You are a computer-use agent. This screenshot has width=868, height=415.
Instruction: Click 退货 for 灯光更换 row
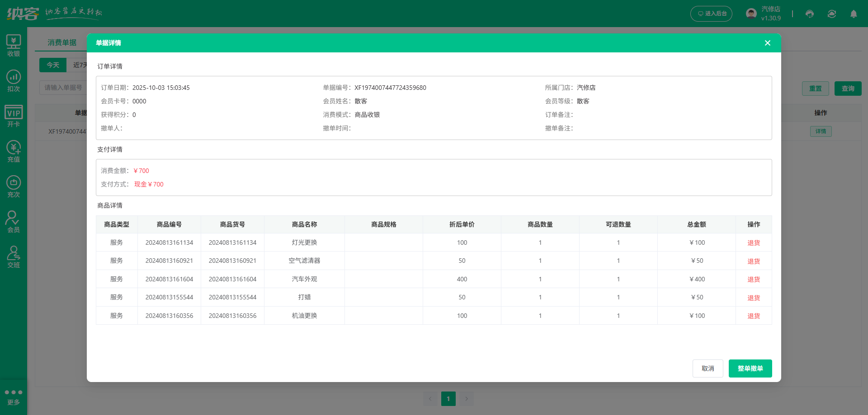tap(753, 243)
